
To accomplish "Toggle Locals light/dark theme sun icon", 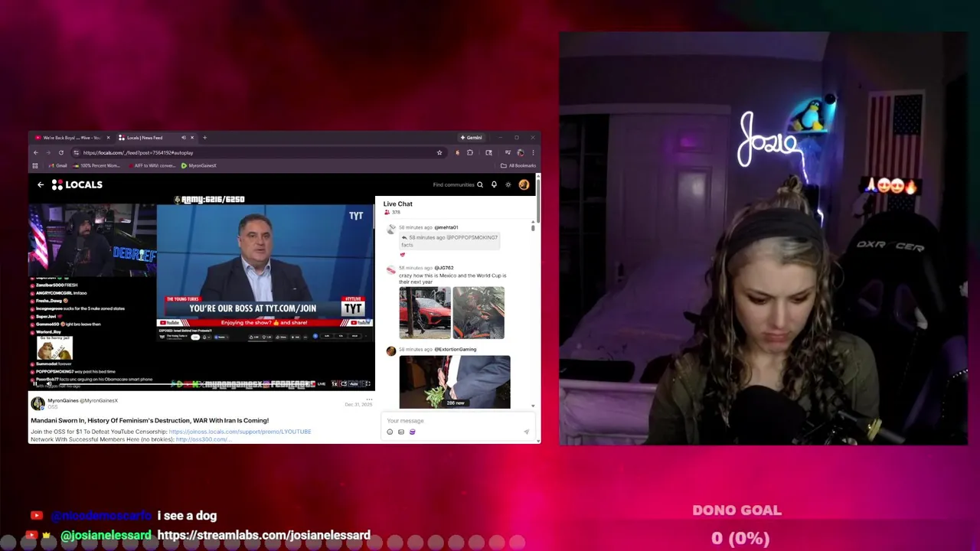I will coord(508,184).
